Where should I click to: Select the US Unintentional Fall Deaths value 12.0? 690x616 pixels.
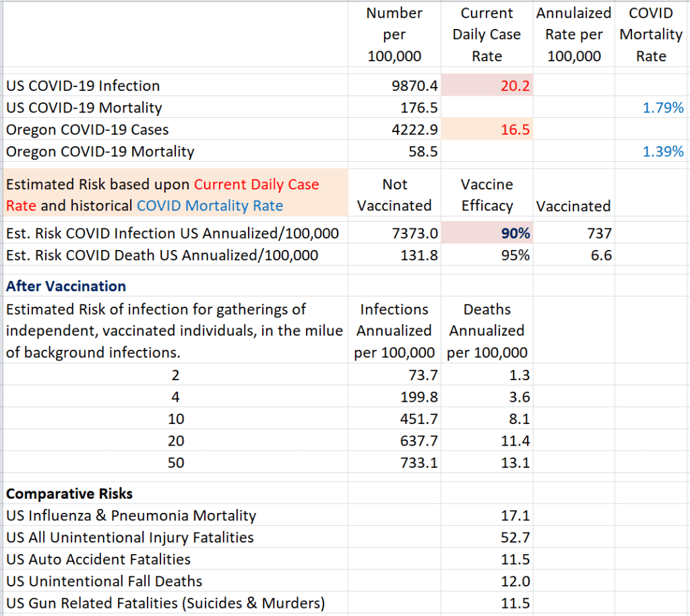point(487,581)
